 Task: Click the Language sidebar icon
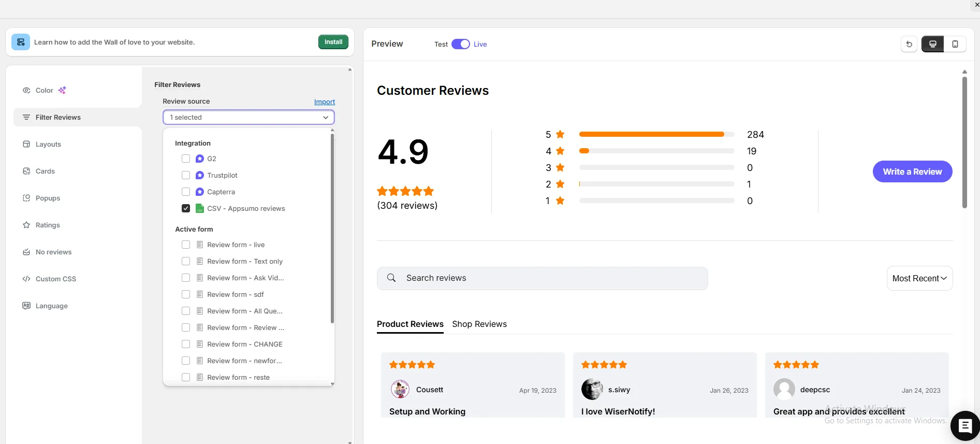pos(26,306)
